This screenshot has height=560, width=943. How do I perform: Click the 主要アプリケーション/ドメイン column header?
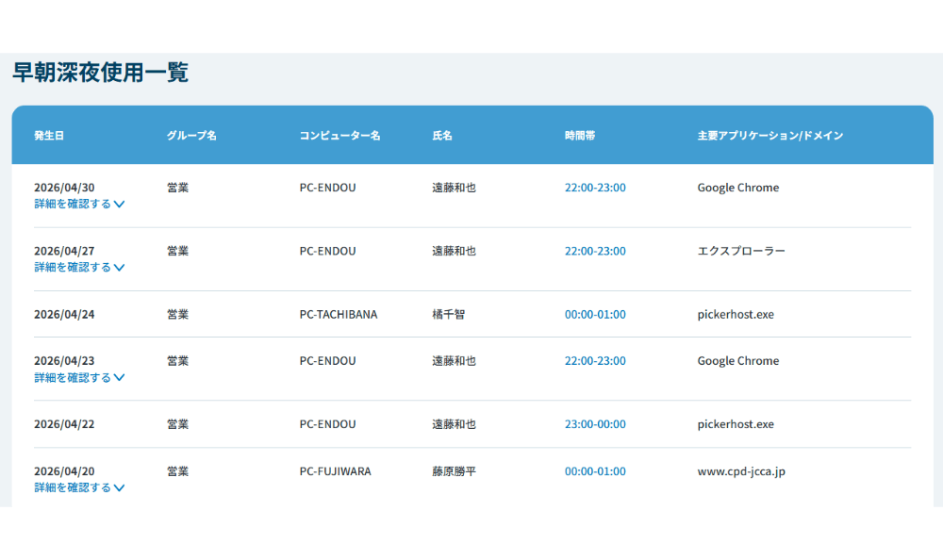(x=770, y=136)
